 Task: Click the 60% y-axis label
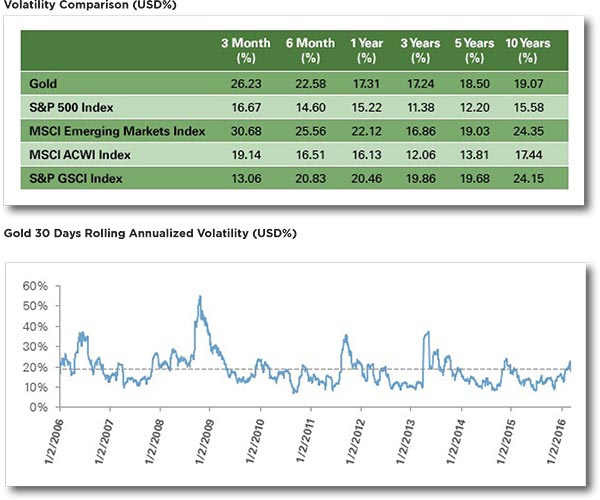pos(35,286)
